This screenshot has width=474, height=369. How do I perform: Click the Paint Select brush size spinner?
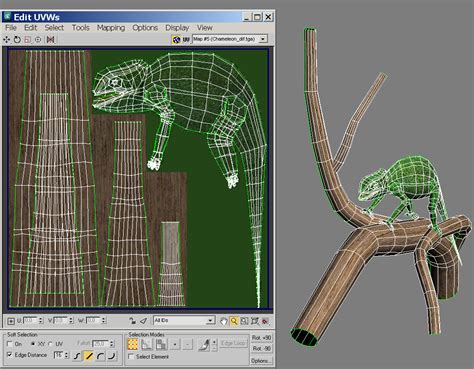pos(214,345)
